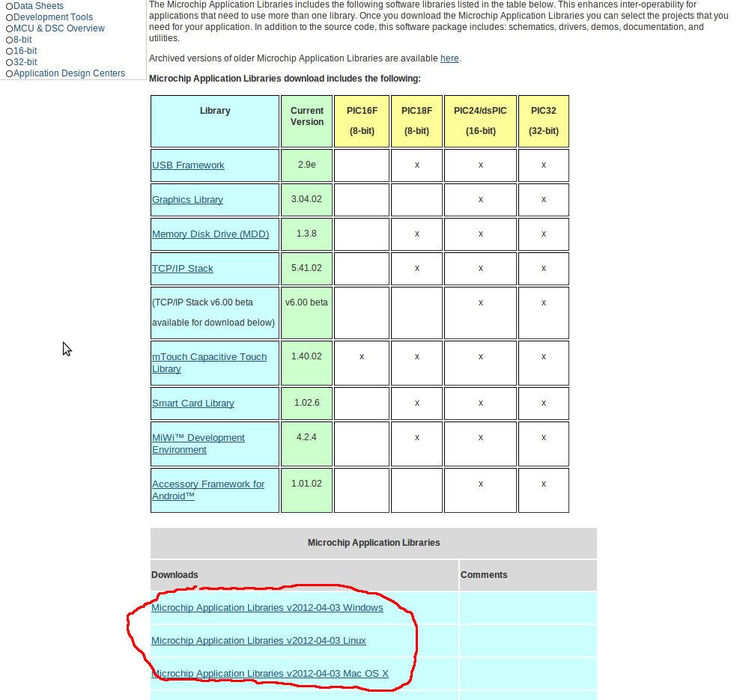Click the version cell 5.41.02

[307, 269]
